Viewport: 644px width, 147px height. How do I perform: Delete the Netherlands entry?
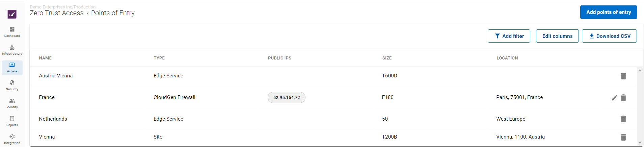(x=623, y=119)
